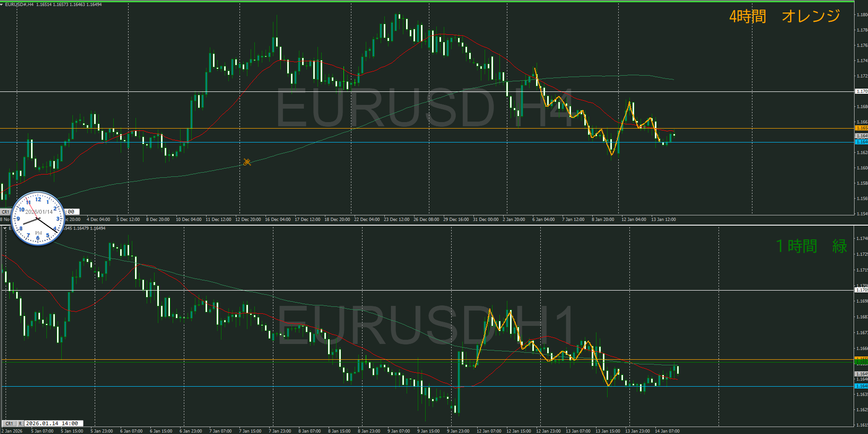Click the '4時間 オレンジ' text label
The image size is (868, 434).
(784, 16)
